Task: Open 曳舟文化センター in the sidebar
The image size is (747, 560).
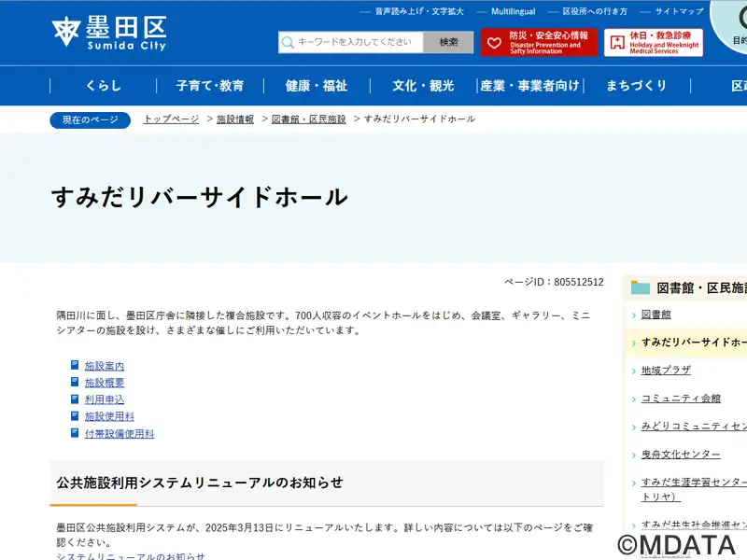Action: tap(681, 455)
